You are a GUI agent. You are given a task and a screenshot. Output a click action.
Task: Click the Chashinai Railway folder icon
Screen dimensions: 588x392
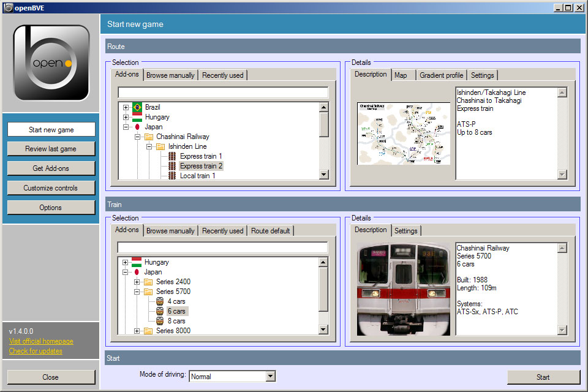click(149, 137)
